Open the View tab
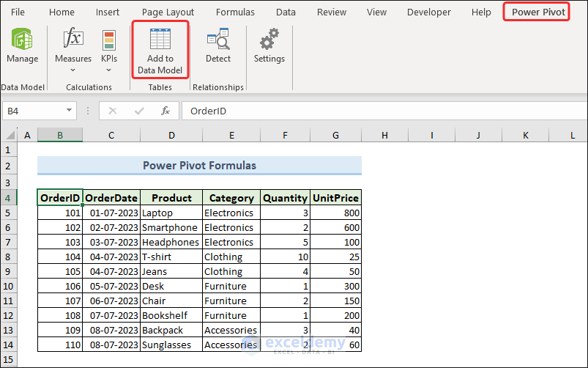 [x=376, y=12]
